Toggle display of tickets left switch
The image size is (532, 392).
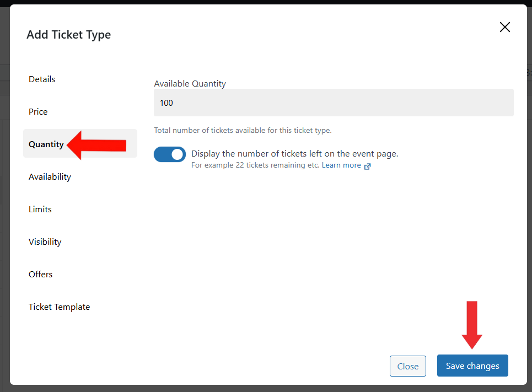click(x=170, y=154)
